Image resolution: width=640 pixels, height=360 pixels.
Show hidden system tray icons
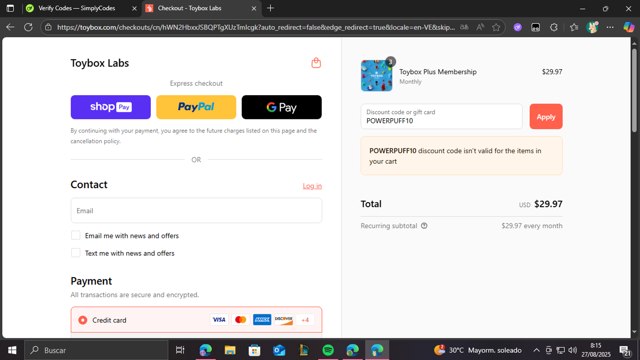pyautogui.click(x=536, y=350)
